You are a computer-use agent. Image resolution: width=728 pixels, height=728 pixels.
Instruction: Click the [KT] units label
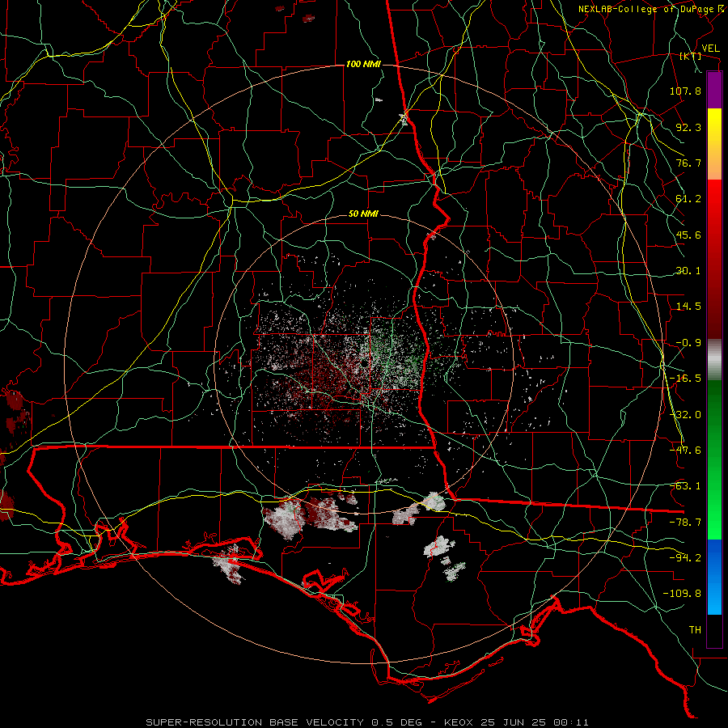coord(690,56)
